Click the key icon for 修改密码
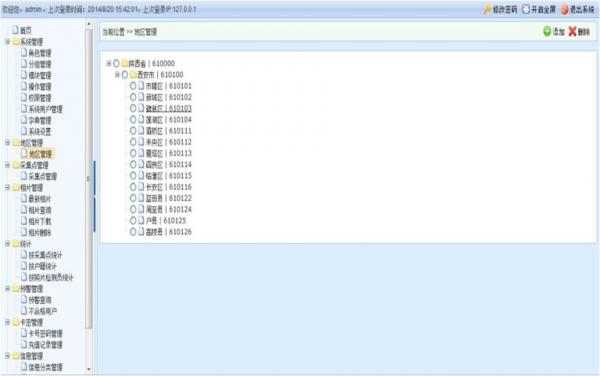The height and width of the screenshot is (376, 600). pyautogui.click(x=487, y=9)
